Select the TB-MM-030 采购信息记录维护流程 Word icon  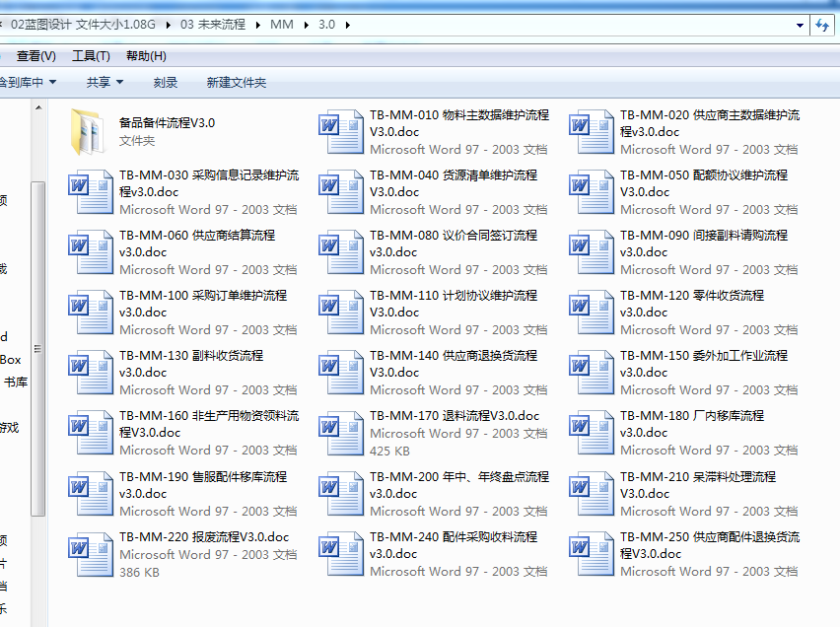click(x=91, y=192)
